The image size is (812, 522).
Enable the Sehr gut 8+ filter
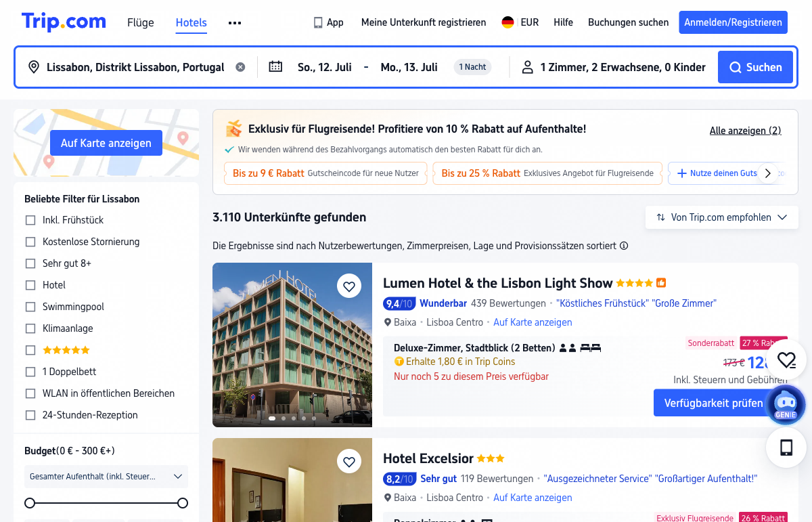coord(30,263)
